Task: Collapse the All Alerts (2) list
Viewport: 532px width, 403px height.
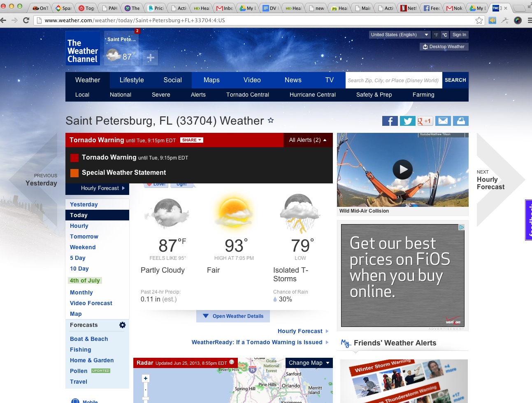Action: (308, 140)
